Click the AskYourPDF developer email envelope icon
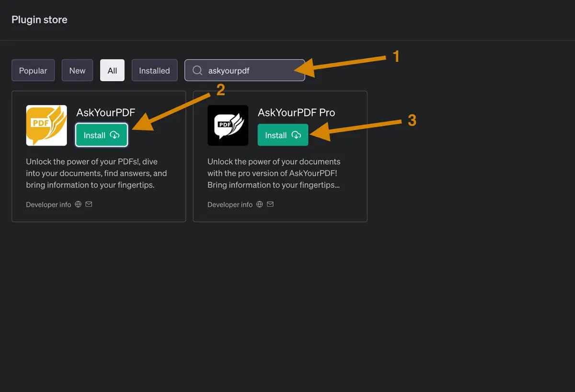Viewport: 575px width, 392px height. point(89,204)
